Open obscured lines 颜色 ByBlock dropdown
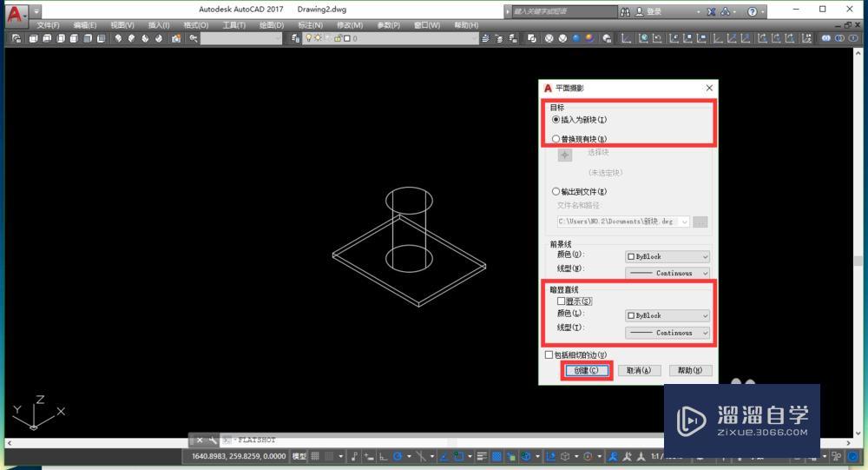The height and width of the screenshot is (470, 868). (x=667, y=315)
